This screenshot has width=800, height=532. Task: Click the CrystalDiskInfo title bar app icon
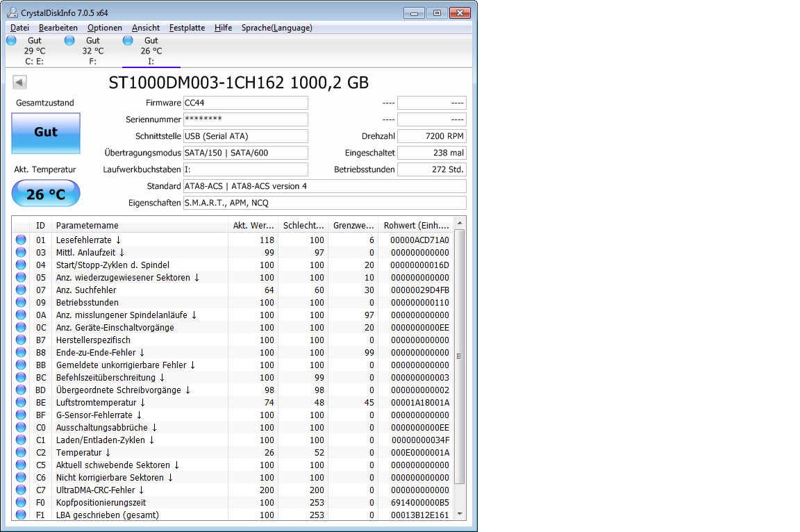[x=12, y=13]
